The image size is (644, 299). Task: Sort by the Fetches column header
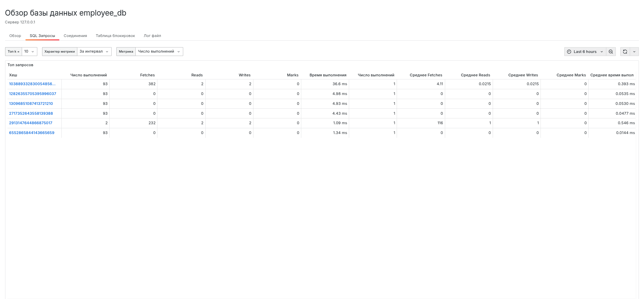147,75
